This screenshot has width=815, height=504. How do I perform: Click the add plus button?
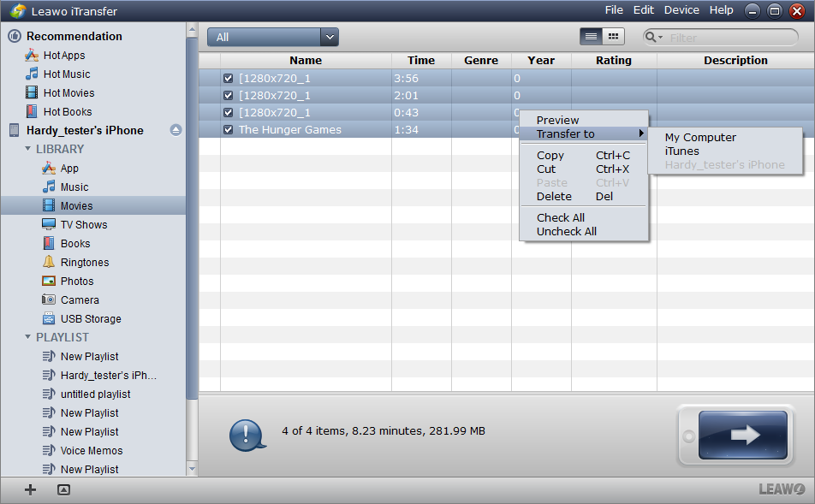click(x=30, y=489)
